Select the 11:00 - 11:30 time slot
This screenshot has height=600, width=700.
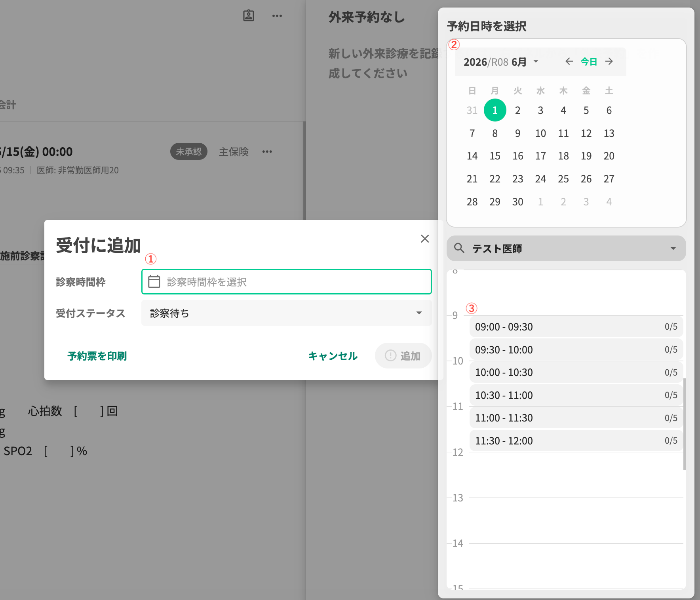pyautogui.click(x=576, y=418)
